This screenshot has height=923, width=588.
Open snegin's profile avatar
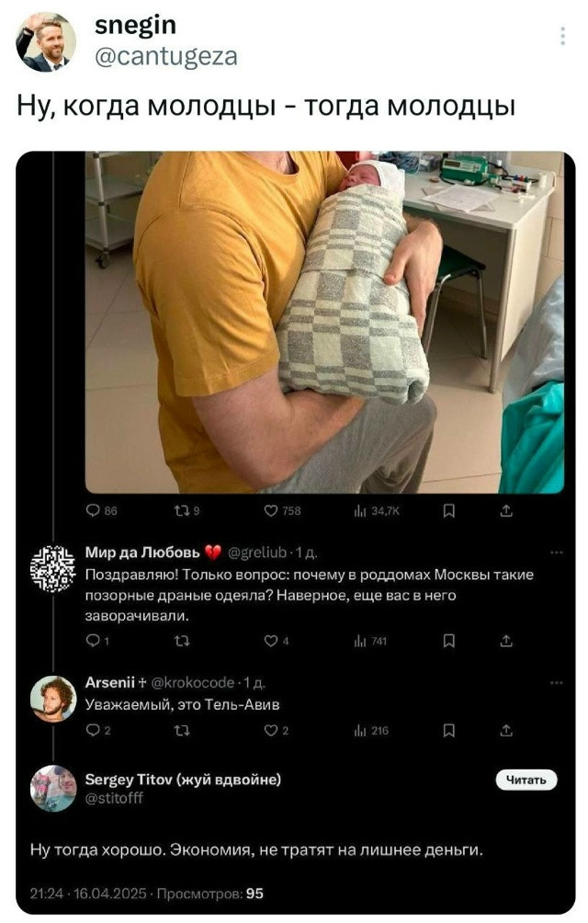[x=46, y=43]
